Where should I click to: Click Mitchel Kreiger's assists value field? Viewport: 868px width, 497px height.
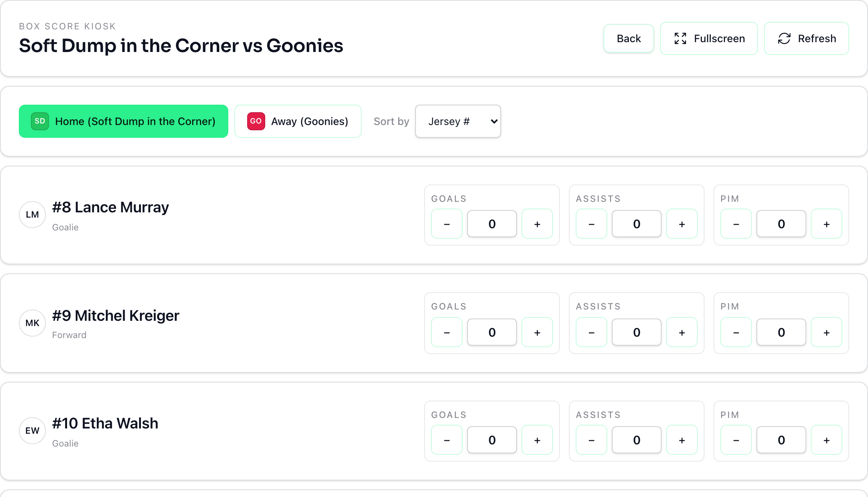pyautogui.click(x=637, y=332)
